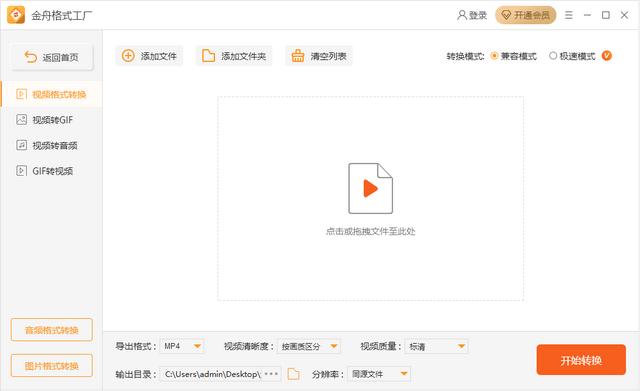This screenshot has width=640, height=391.
Task: Open 音频格式转换 module button
Action: 52,330
